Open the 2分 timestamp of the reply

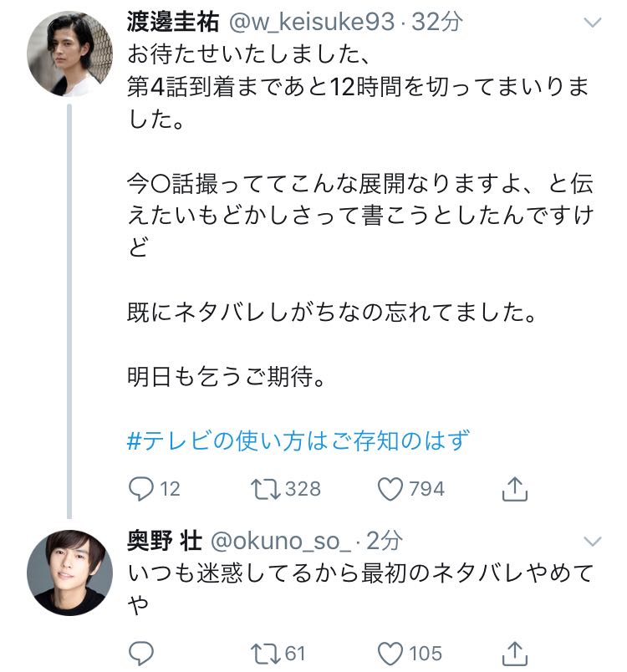385,541
